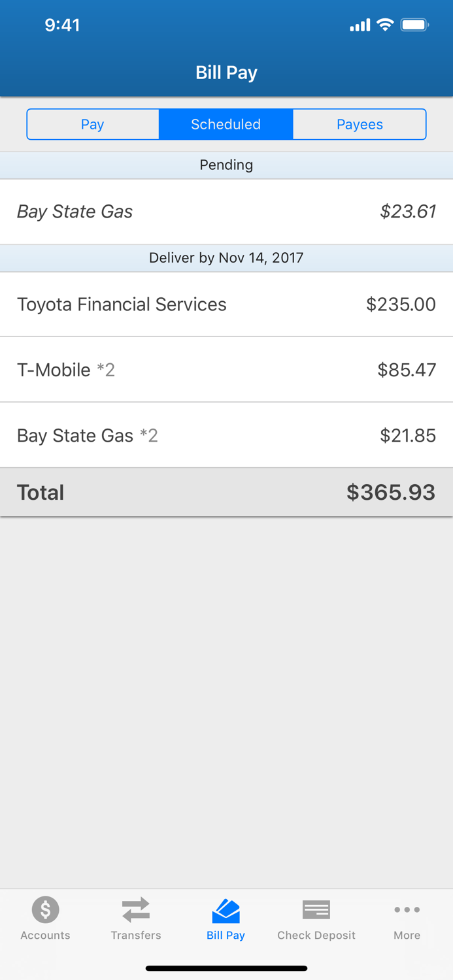
Task: Tap the Total amount row
Action: click(226, 492)
